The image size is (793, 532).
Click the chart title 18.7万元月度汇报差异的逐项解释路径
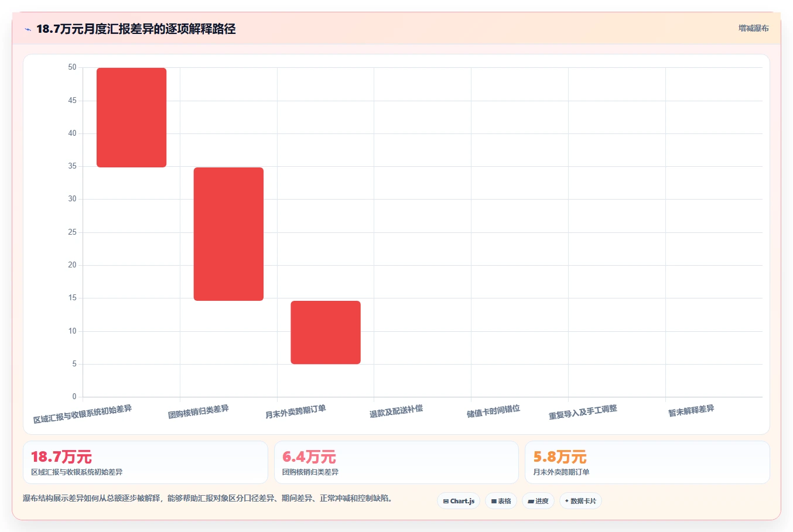(x=136, y=29)
